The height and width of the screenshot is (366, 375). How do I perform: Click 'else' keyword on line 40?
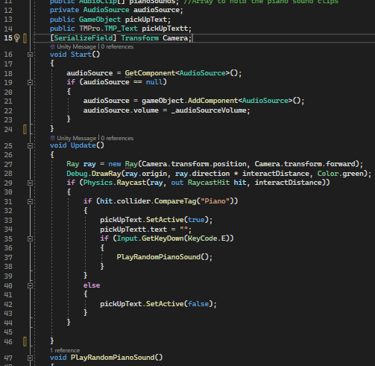coord(92,285)
